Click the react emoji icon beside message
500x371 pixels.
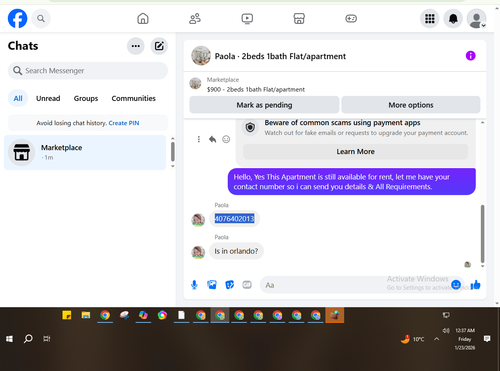(x=226, y=139)
